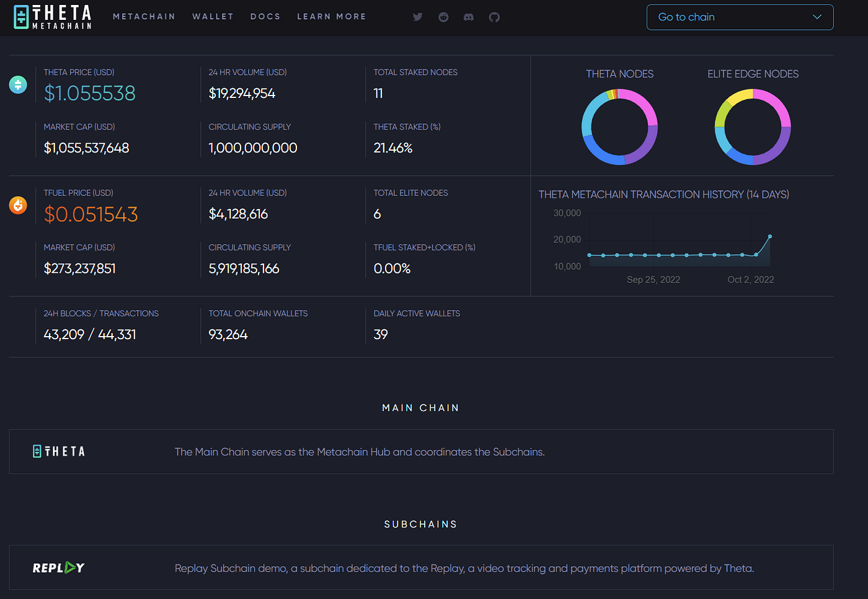This screenshot has width=868, height=599.
Task: Click the Theta Metachain Transaction History heading
Action: pyautogui.click(x=664, y=194)
